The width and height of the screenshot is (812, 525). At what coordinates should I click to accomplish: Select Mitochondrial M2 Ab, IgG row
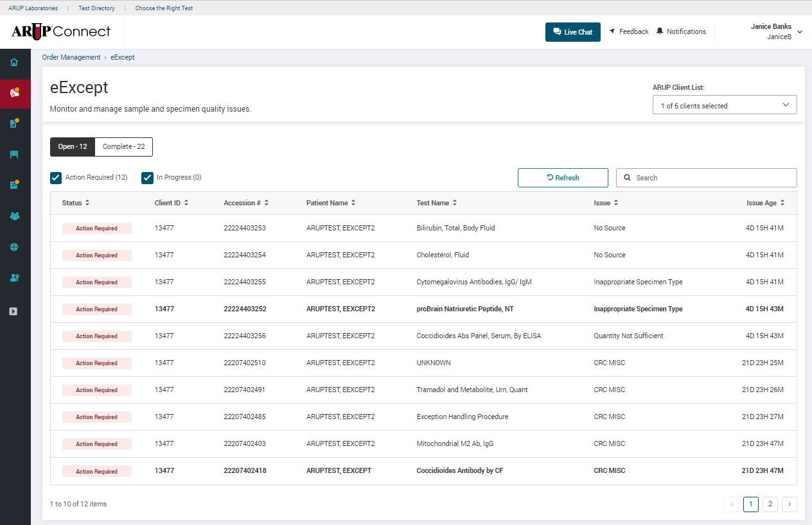(x=455, y=443)
